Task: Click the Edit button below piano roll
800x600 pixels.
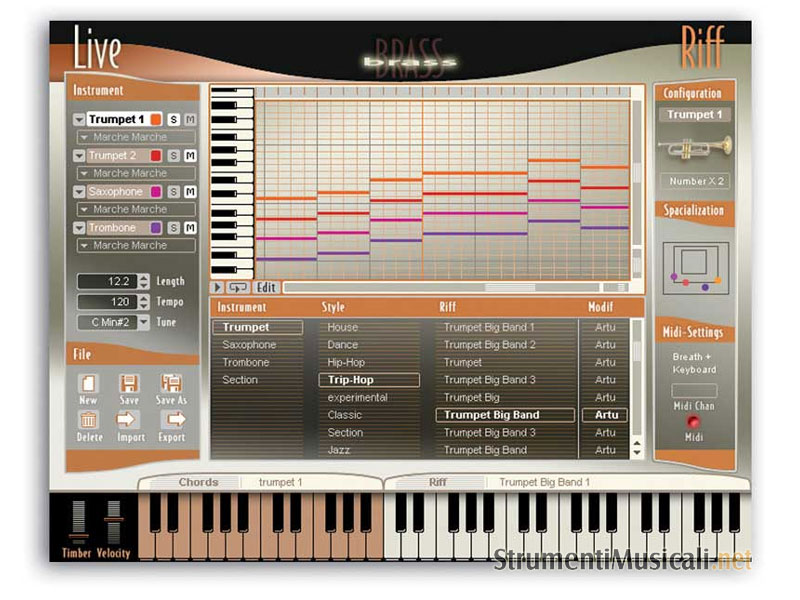Action: point(264,287)
